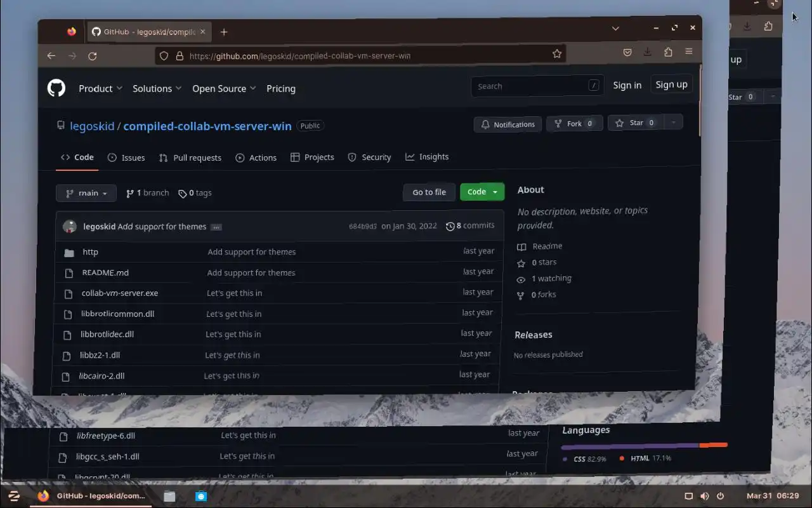Viewport: 812px width, 508px height.
Task: Open the http folder
Action: 90,252
